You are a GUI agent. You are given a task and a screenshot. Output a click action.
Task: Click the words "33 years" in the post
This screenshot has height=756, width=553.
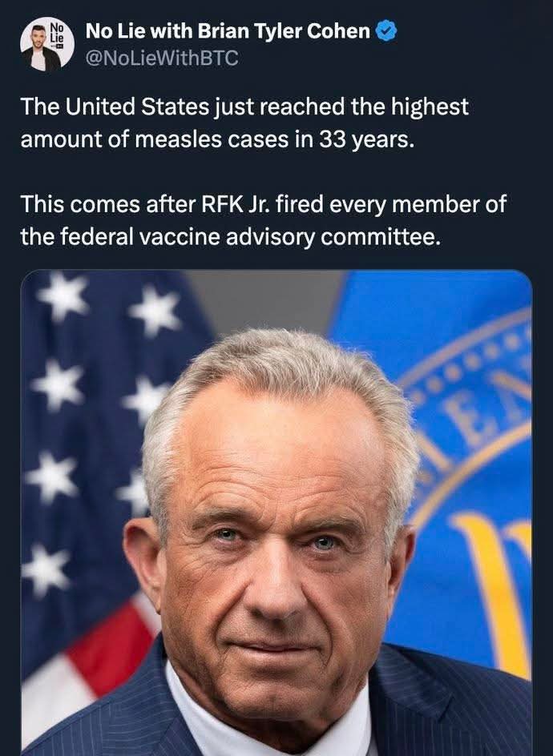point(366,140)
